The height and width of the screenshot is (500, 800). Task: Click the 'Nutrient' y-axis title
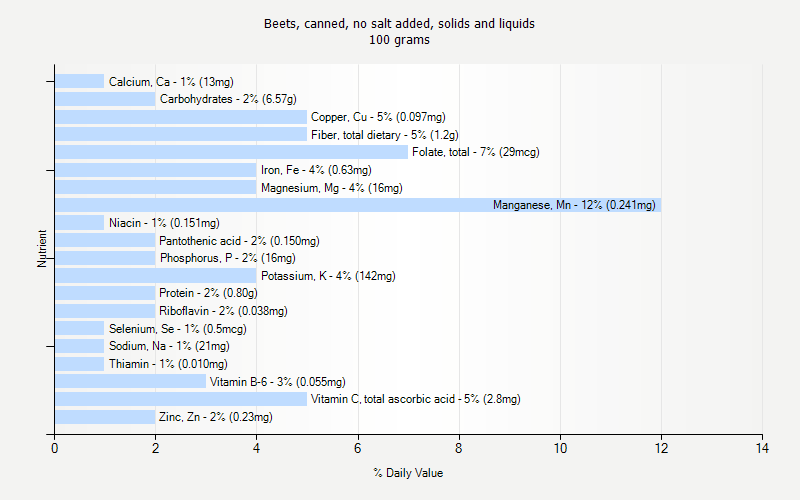[x=42, y=248]
